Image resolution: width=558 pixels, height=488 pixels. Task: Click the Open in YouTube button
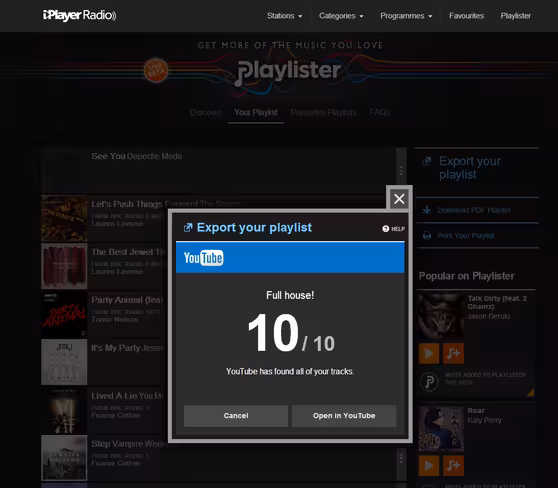point(344,416)
